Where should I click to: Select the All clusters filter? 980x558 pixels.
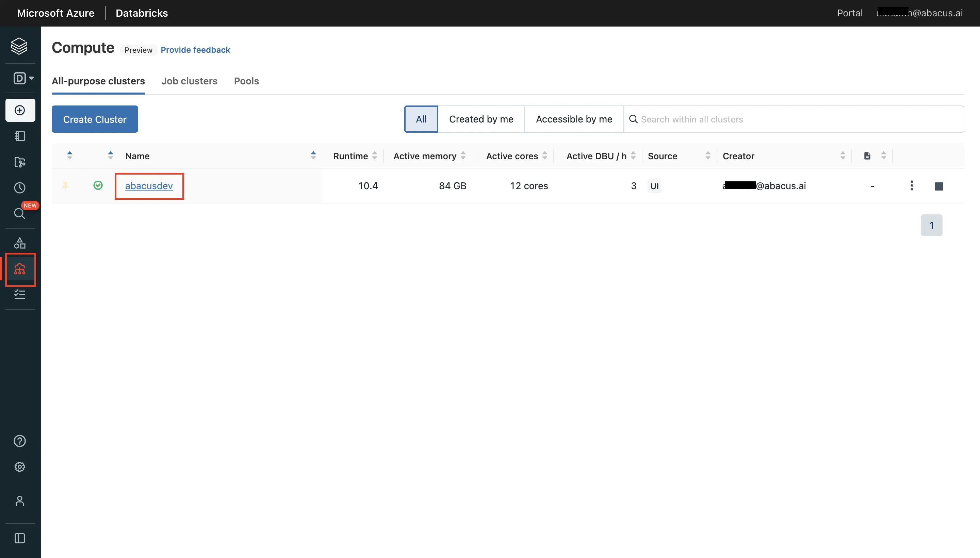coord(421,119)
